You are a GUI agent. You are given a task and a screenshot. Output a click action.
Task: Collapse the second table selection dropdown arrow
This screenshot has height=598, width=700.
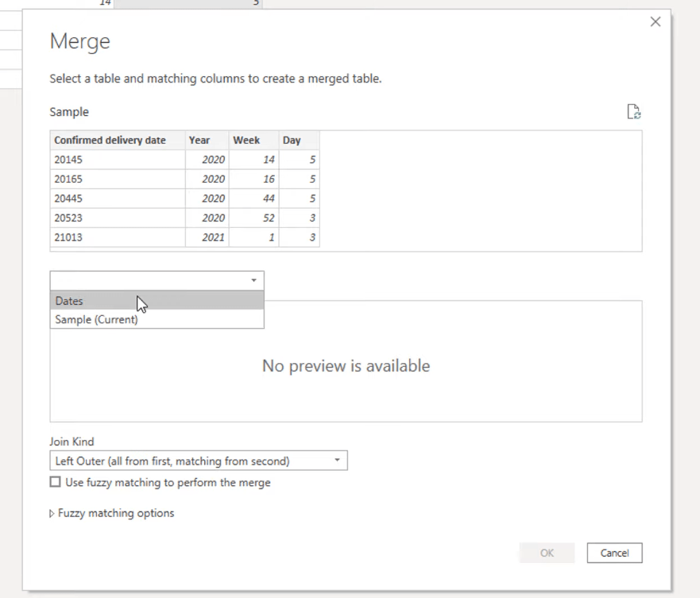click(253, 280)
